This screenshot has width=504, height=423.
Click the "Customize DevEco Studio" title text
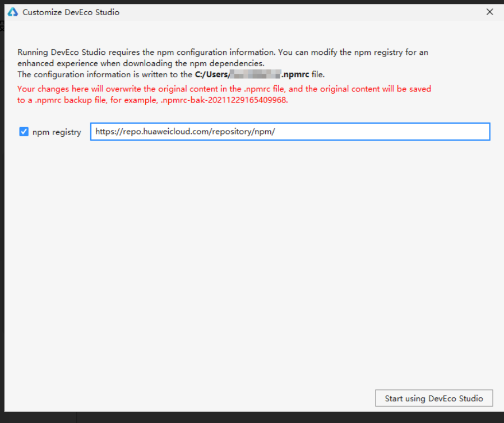[x=71, y=12]
